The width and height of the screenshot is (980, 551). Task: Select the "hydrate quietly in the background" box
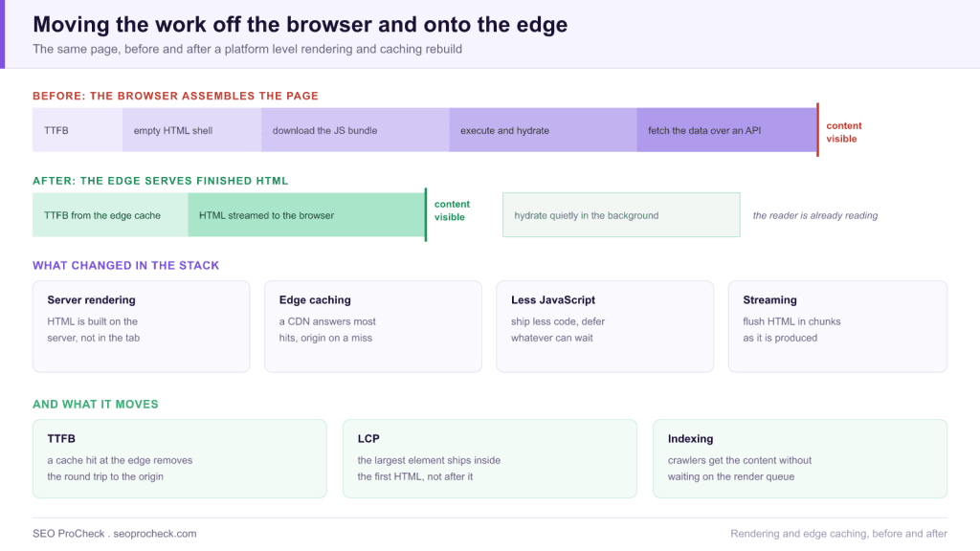[x=621, y=215]
